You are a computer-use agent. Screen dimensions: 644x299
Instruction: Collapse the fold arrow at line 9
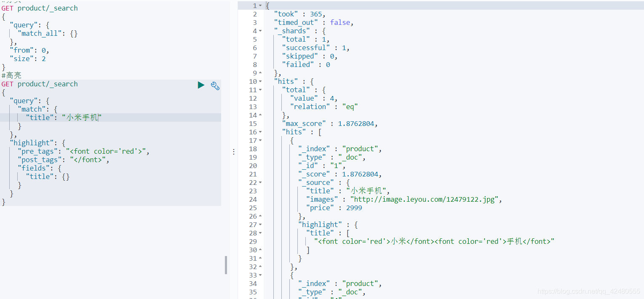260,73
